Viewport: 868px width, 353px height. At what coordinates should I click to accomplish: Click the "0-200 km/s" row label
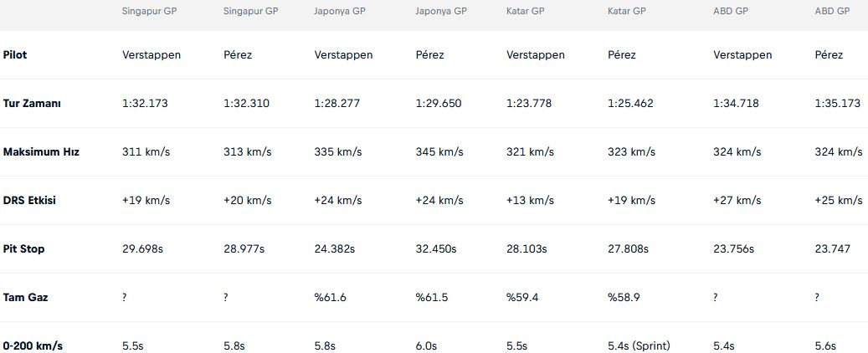click(33, 345)
